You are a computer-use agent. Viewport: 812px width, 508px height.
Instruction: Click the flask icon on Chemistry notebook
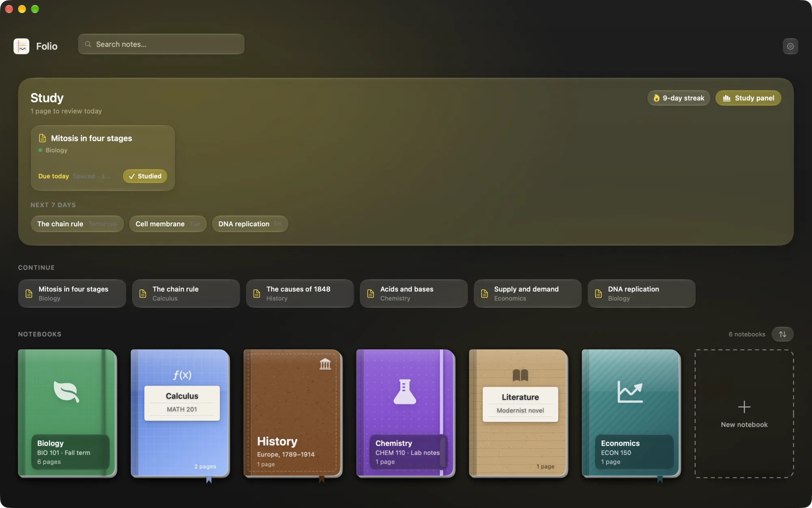click(405, 392)
